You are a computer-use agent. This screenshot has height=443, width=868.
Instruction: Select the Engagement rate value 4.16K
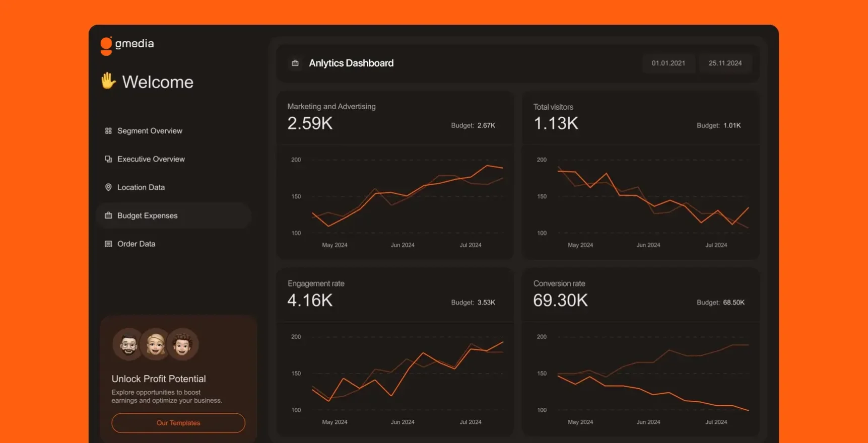pyautogui.click(x=310, y=301)
